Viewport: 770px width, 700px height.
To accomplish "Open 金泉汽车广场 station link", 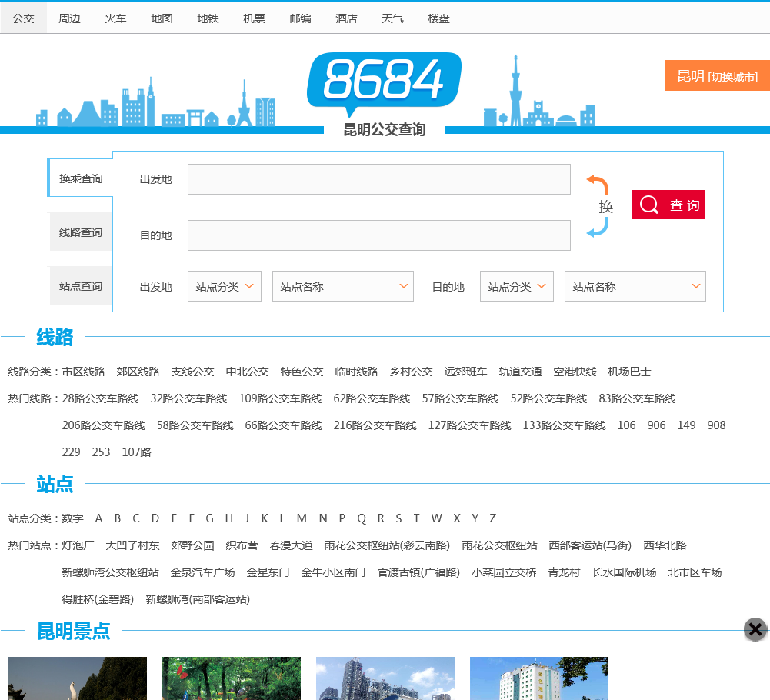I will pos(202,572).
